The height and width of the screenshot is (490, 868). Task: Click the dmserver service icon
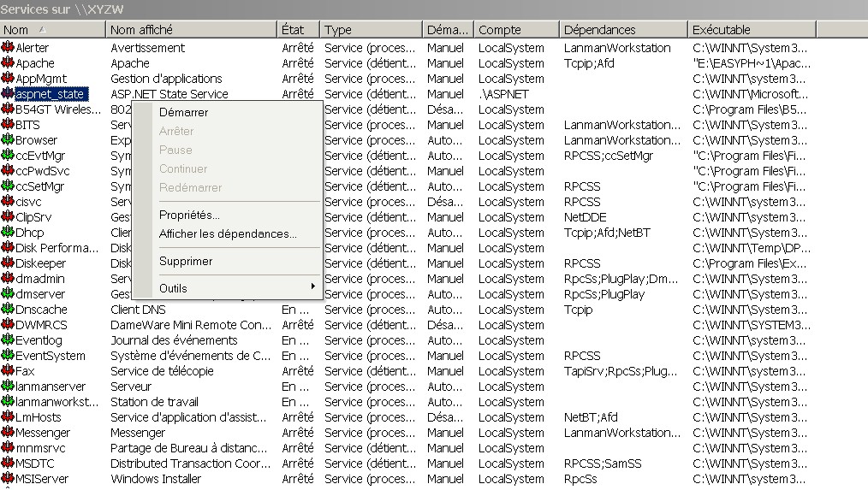8,293
